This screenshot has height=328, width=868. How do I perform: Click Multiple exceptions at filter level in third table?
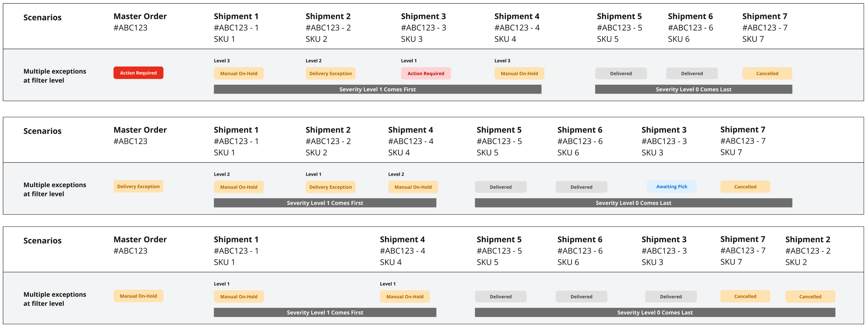[55, 299]
